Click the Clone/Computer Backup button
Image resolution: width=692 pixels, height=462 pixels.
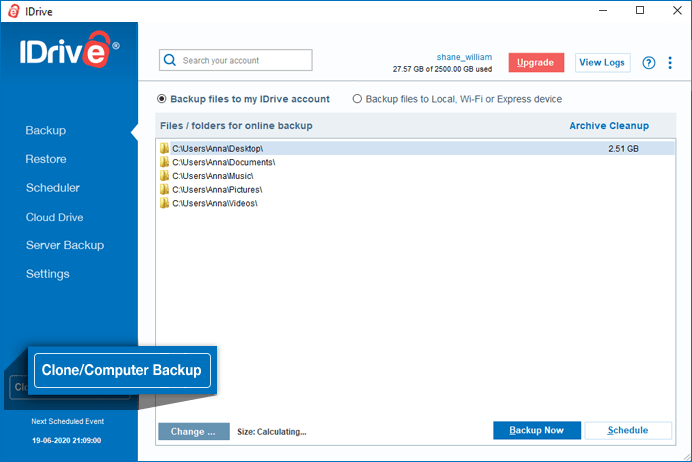click(x=122, y=370)
